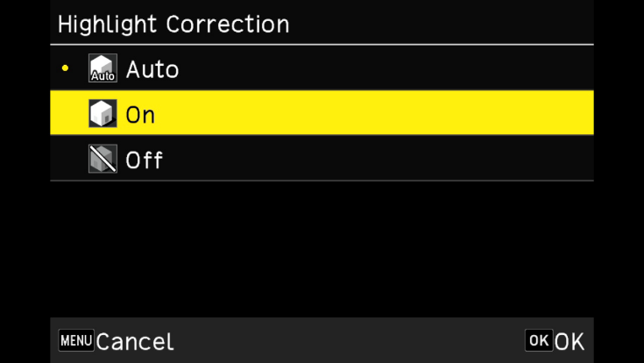644x363 pixels.
Task: Click the Cancel text
Action: [134, 341]
